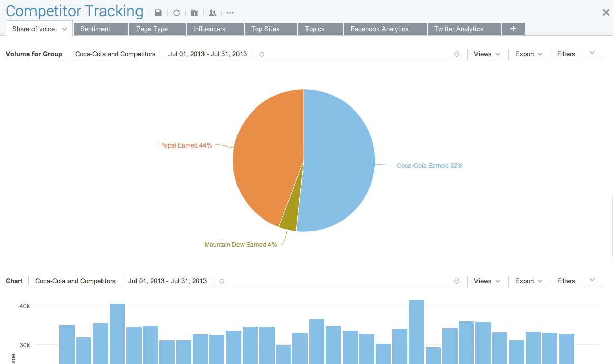This screenshot has width=613, height=364.
Task: Change date range in Volume for Group panel
Action: point(208,54)
